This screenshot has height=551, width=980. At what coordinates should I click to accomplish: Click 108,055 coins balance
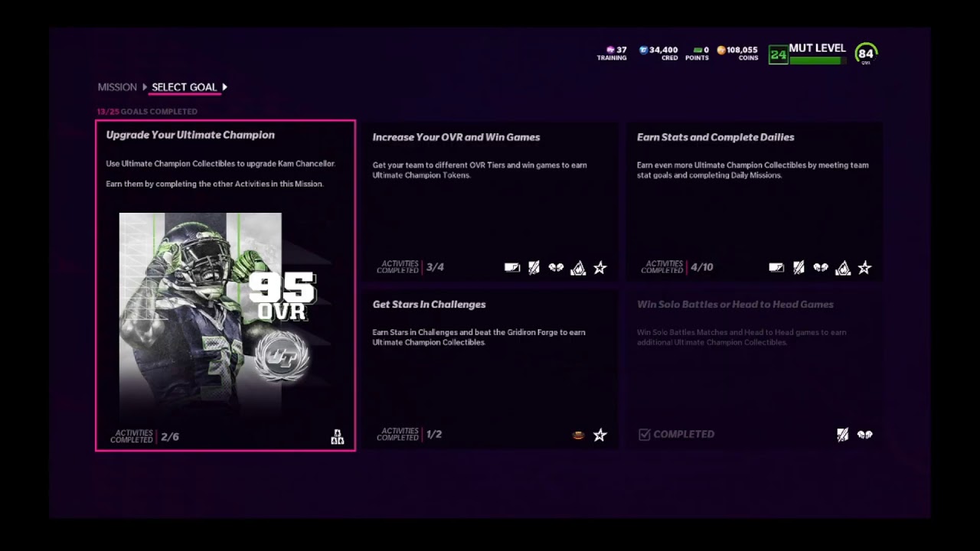pyautogui.click(x=742, y=50)
